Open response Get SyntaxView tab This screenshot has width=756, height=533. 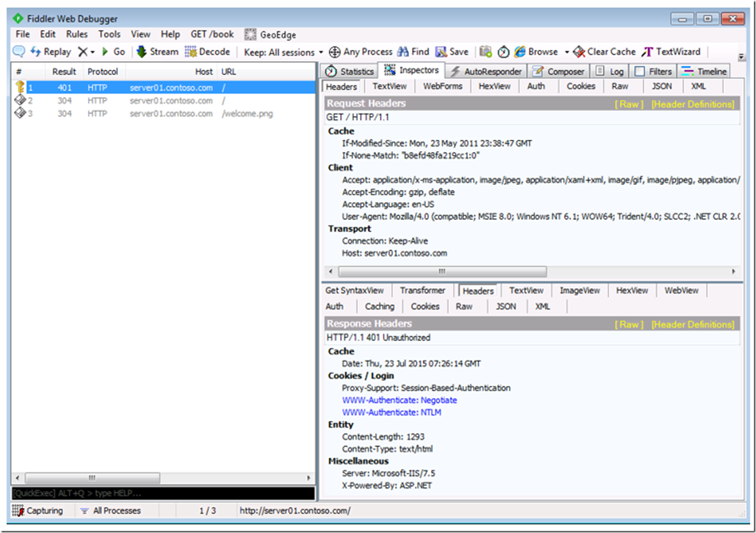355,290
